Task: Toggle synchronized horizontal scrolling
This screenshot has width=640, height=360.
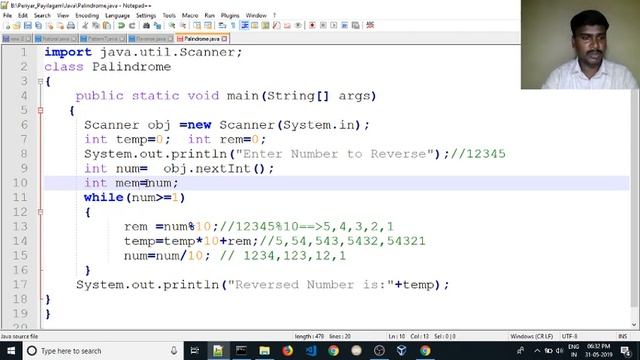Action: [208, 25]
